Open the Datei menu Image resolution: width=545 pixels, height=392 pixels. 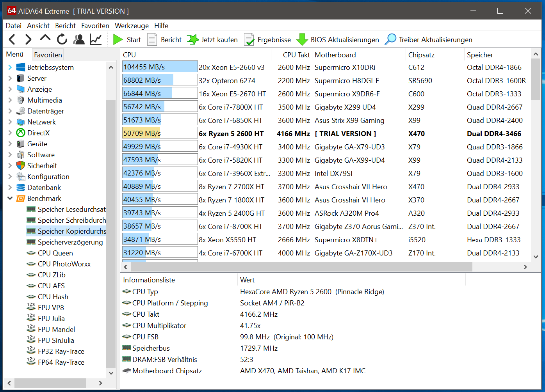[x=14, y=25]
